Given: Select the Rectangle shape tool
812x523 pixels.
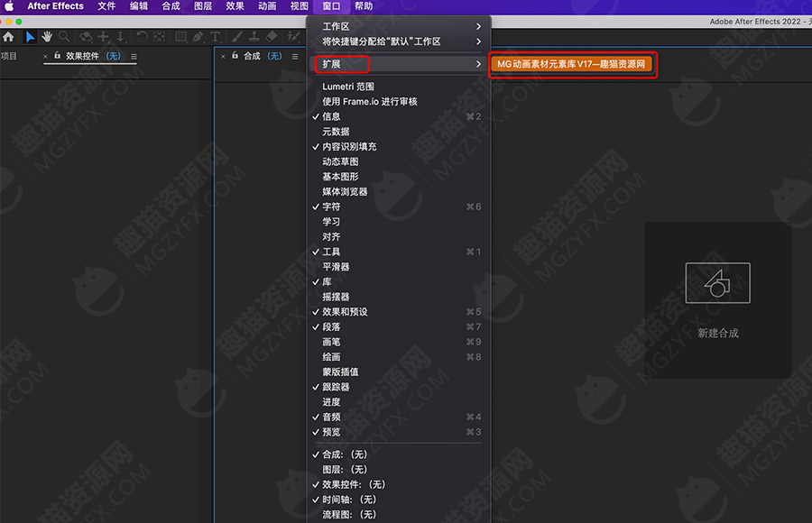Looking at the screenshot, I should tap(181, 37).
